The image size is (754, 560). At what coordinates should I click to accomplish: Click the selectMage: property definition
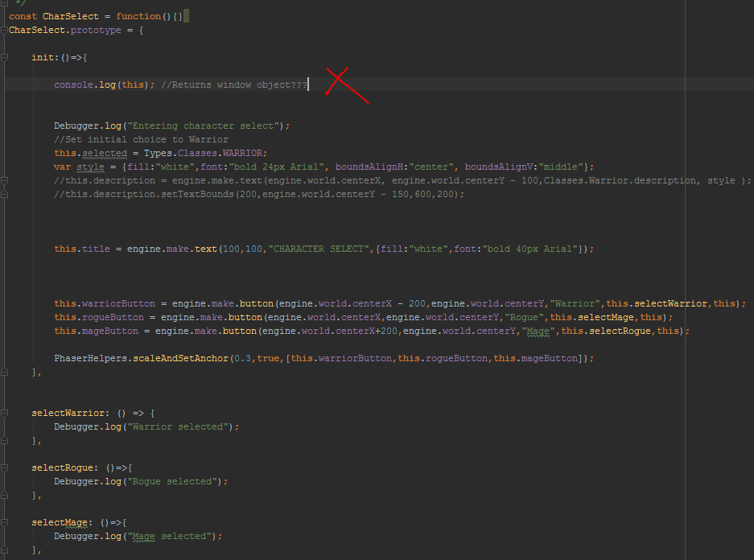[x=61, y=522]
